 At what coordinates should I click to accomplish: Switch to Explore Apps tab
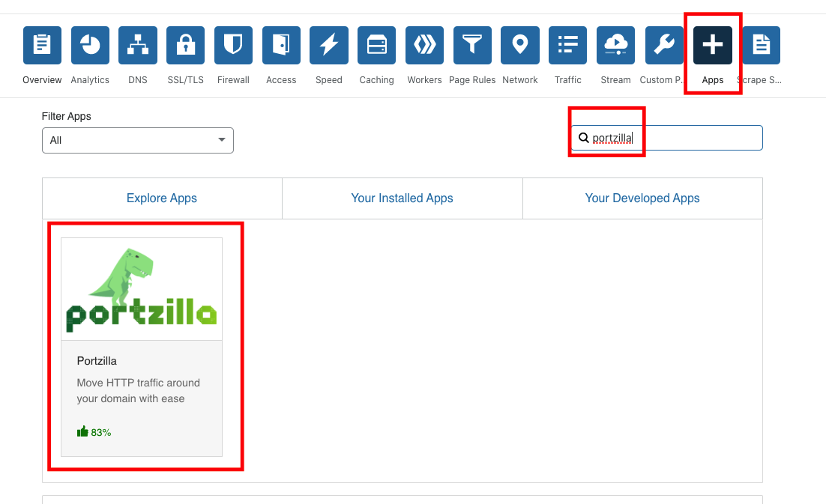(x=162, y=198)
